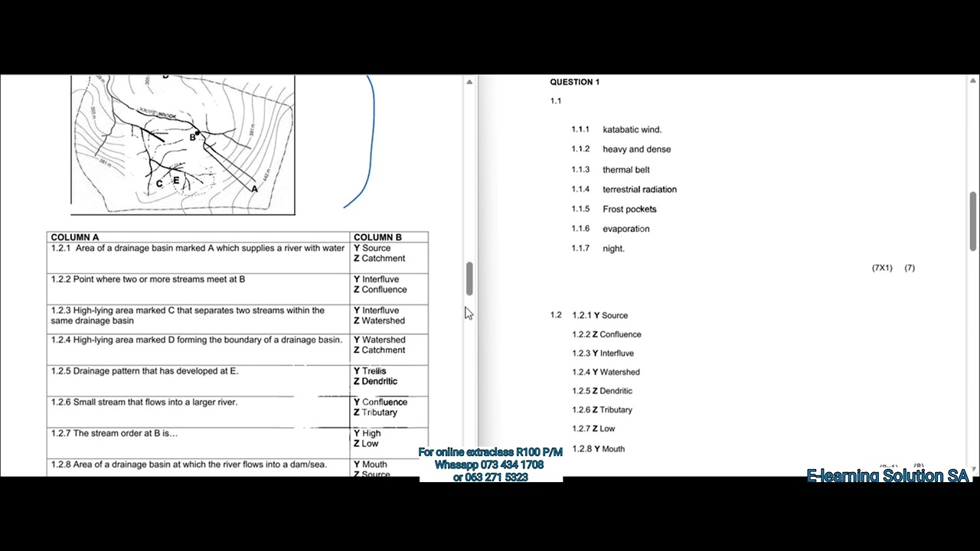Image resolution: width=980 pixels, height=551 pixels.
Task: Click option Z Confluence in row 1.2.2
Action: pyautogui.click(x=380, y=290)
